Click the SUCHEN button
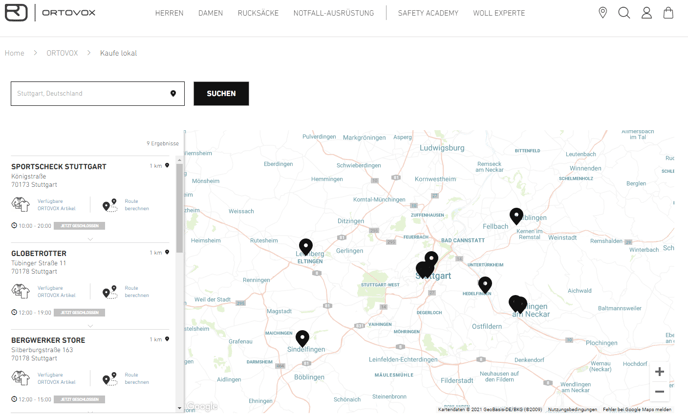 pos(221,93)
